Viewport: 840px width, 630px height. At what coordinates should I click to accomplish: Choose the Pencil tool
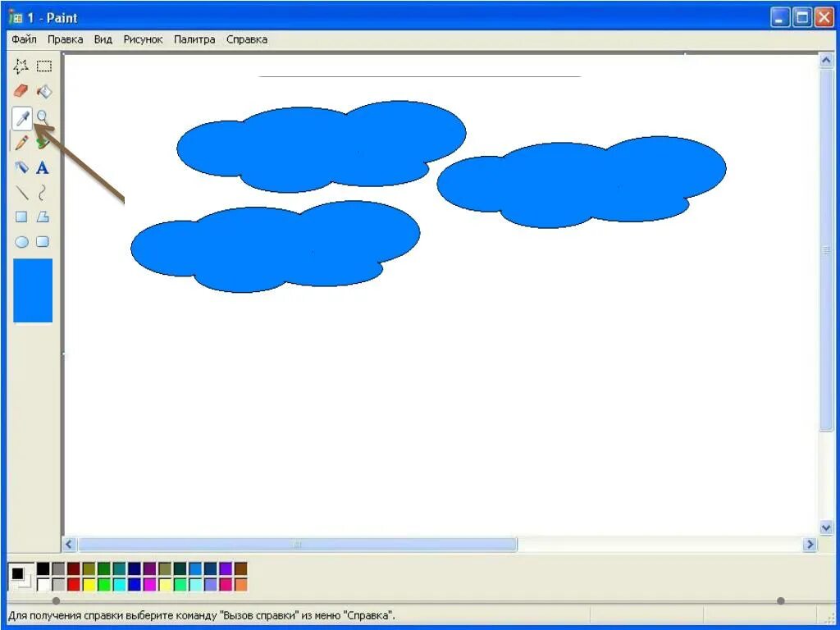point(21,143)
